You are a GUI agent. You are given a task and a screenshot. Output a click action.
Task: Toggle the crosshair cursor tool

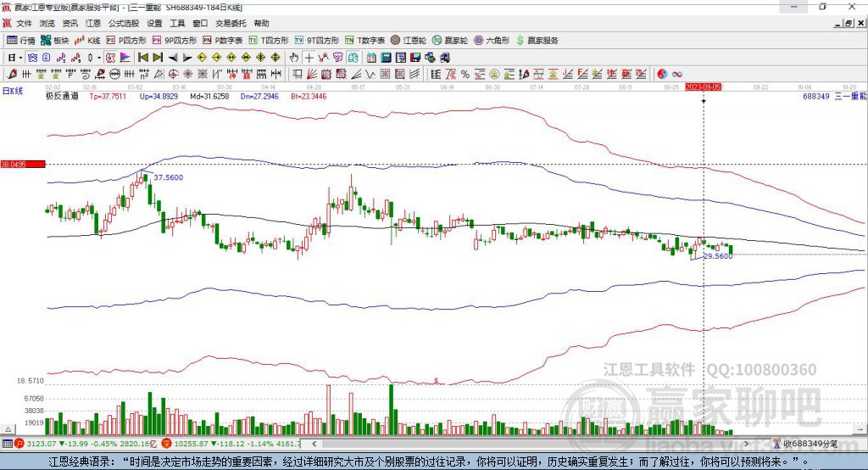click(309, 58)
